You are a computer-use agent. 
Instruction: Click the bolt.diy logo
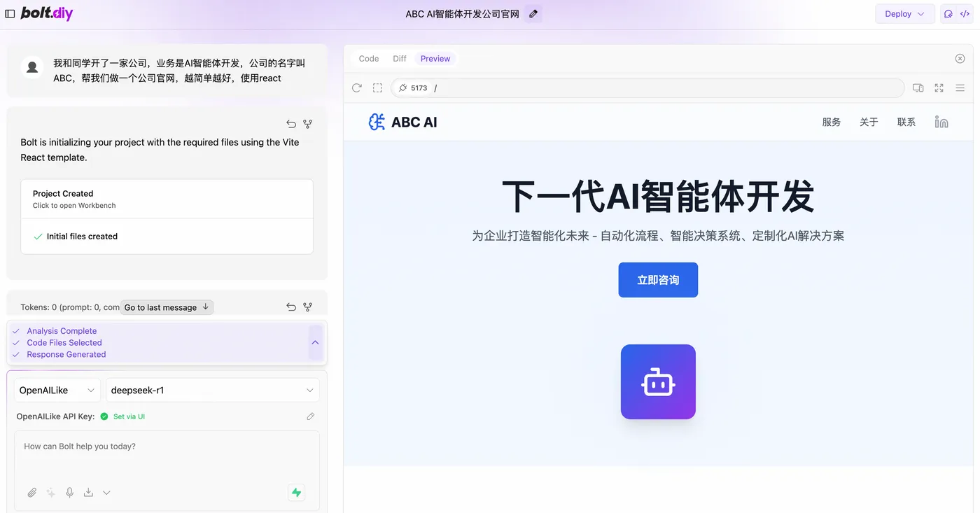coord(46,13)
